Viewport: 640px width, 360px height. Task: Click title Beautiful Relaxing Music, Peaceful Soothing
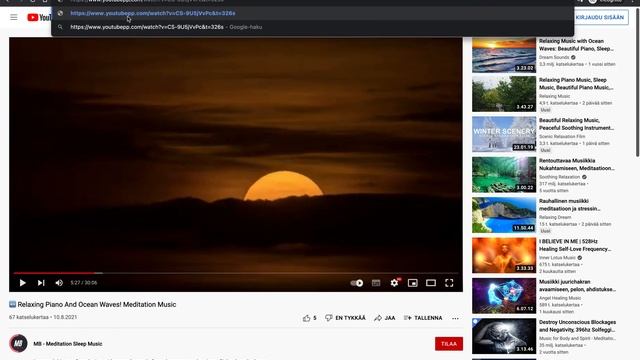(x=576, y=124)
